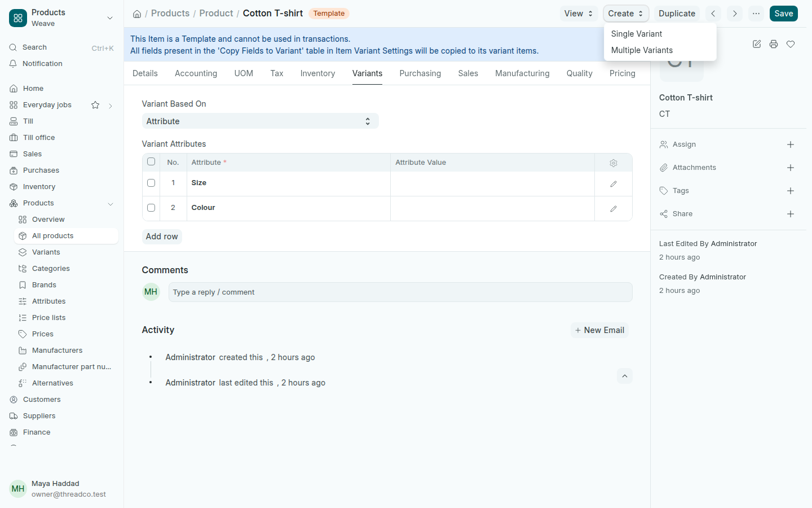The image size is (812, 508).
Task: Open Manufacturers in Products submenu
Action: (66, 351)
